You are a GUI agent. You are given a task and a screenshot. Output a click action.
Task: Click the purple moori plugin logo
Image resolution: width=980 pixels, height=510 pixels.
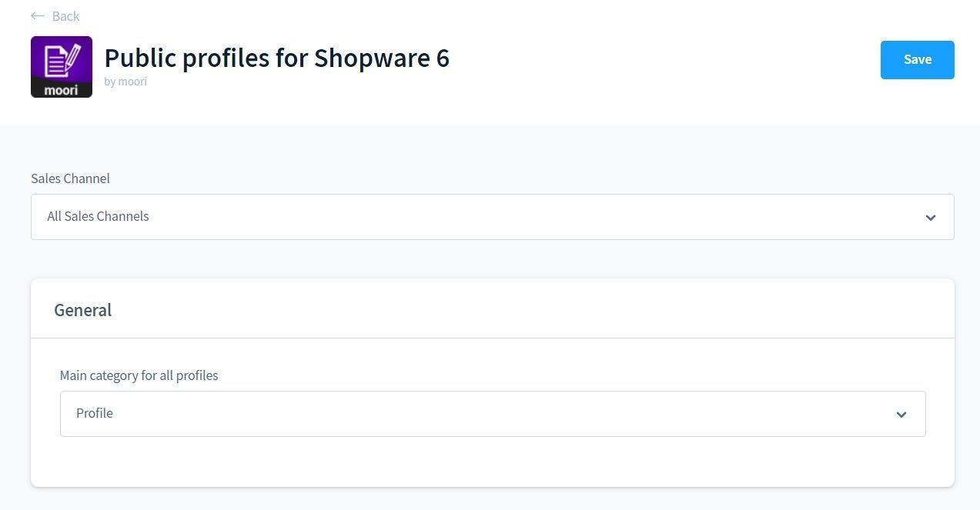[62, 67]
